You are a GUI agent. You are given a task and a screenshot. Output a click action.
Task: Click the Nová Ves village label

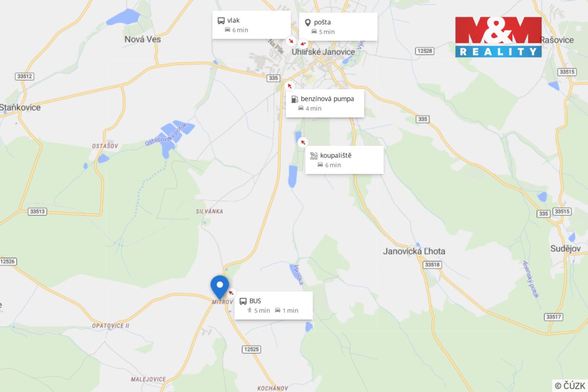coord(143,39)
